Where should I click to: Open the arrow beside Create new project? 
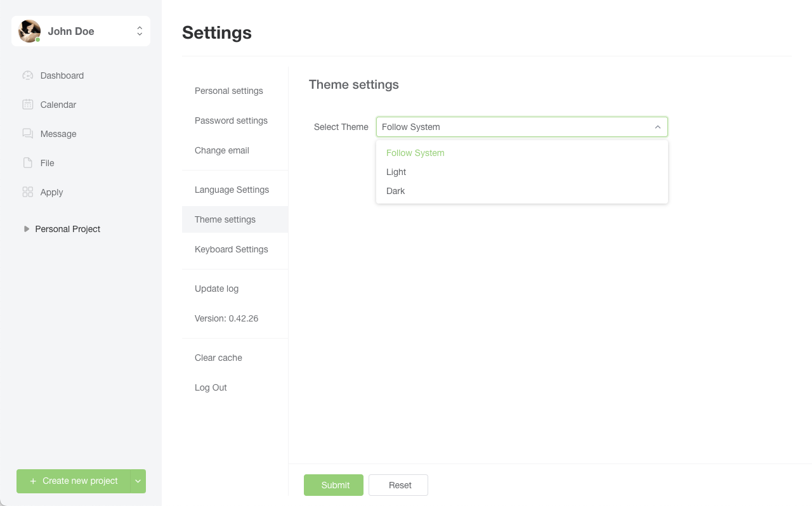pyautogui.click(x=138, y=481)
